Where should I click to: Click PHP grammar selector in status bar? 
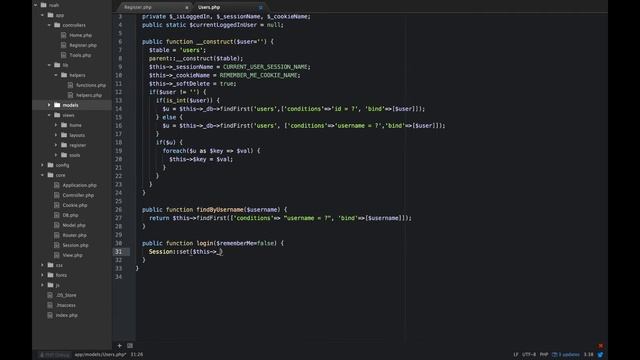tap(544, 355)
